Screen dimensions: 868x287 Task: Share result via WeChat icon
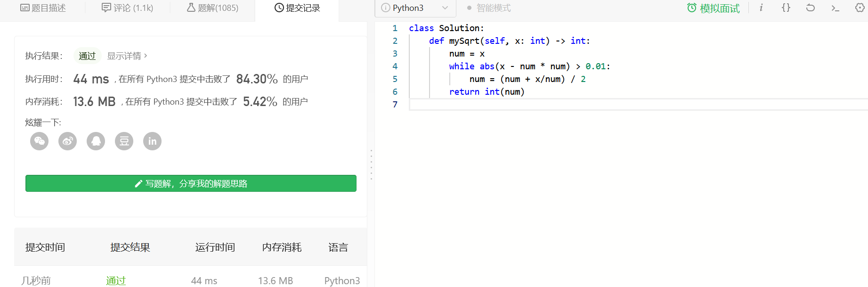[x=40, y=141]
